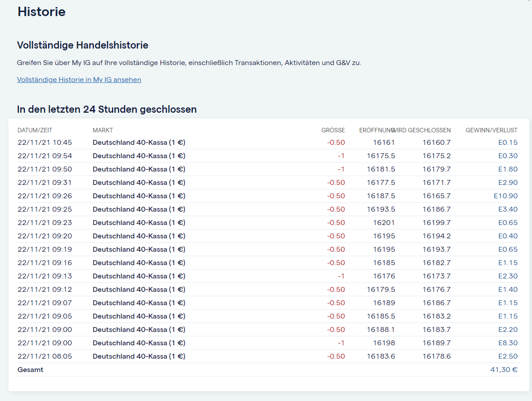Select date cell 22/11/21 09:50
This screenshot has height=401, width=532.
[x=45, y=169]
